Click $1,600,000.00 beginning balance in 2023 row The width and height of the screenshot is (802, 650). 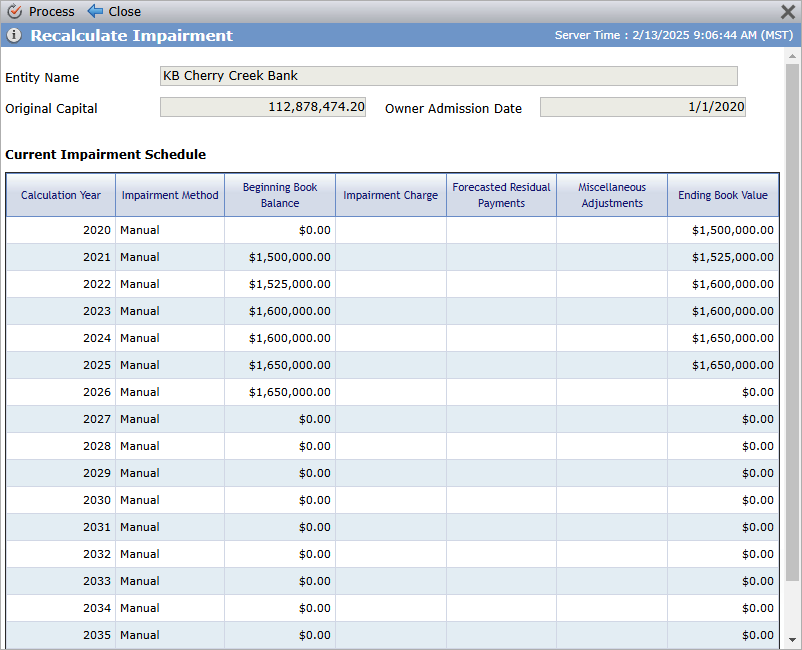coord(289,311)
